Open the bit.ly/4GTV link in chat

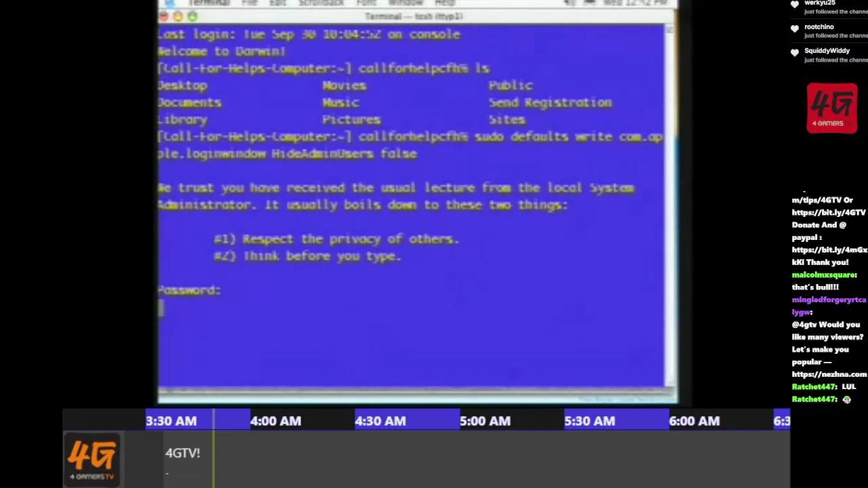(x=829, y=213)
